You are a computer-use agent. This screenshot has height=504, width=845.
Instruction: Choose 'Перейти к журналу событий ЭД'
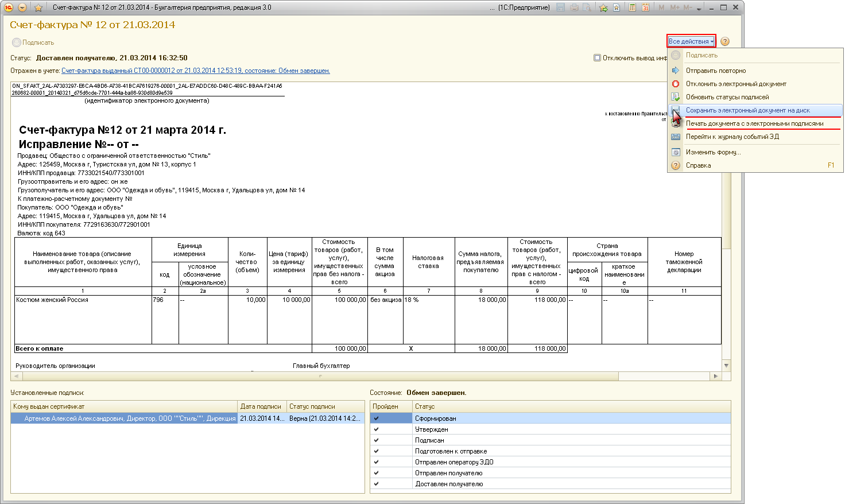[x=732, y=137]
